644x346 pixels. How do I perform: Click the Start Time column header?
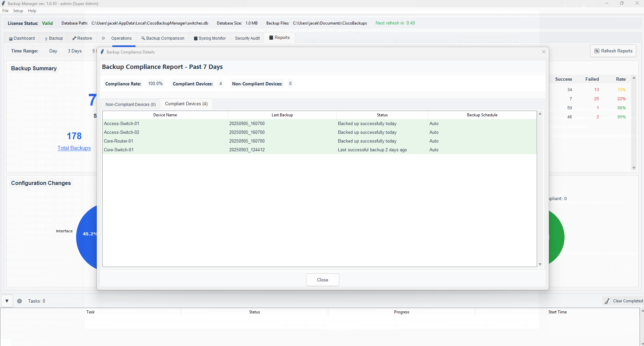click(557, 312)
